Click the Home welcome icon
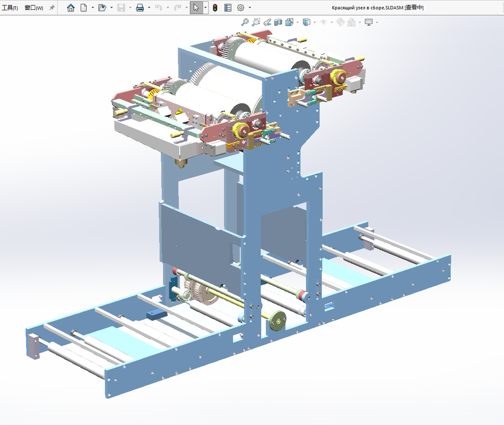This screenshot has height=425, width=504. (x=71, y=8)
